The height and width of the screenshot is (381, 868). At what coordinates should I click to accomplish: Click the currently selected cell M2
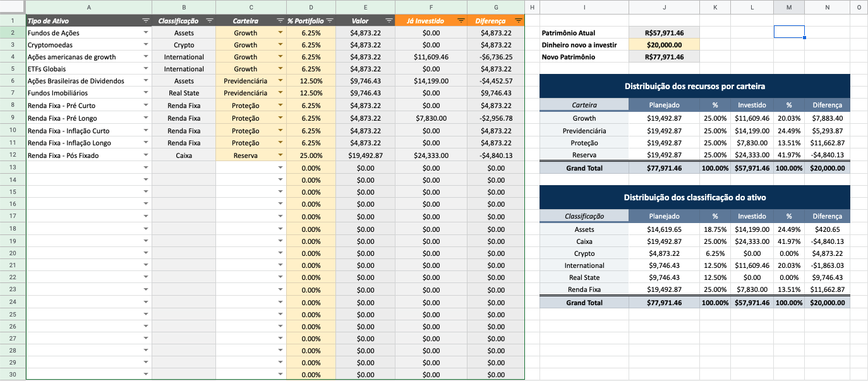tap(789, 32)
